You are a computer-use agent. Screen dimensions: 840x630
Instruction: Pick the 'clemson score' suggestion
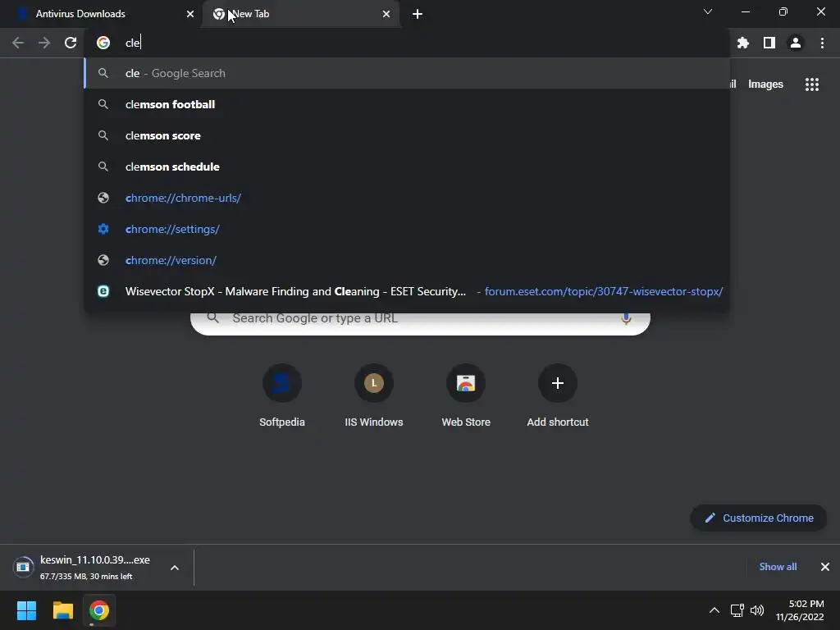click(x=407, y=135)
